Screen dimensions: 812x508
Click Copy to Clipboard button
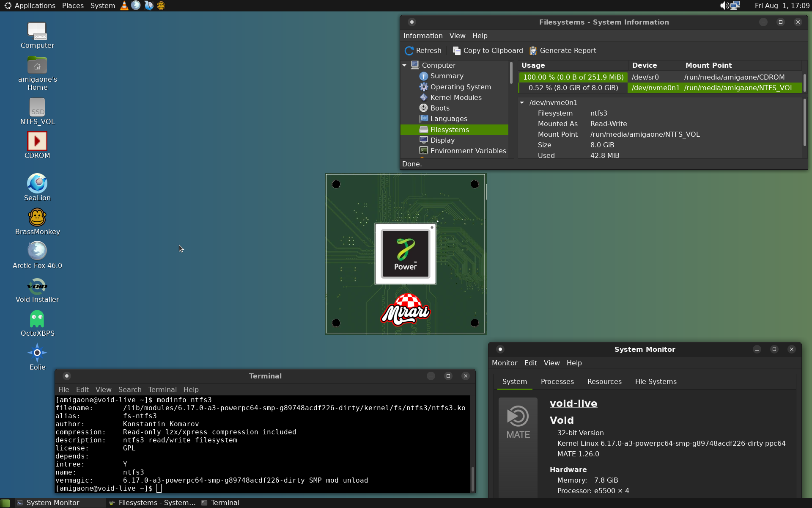click(488, 51)
